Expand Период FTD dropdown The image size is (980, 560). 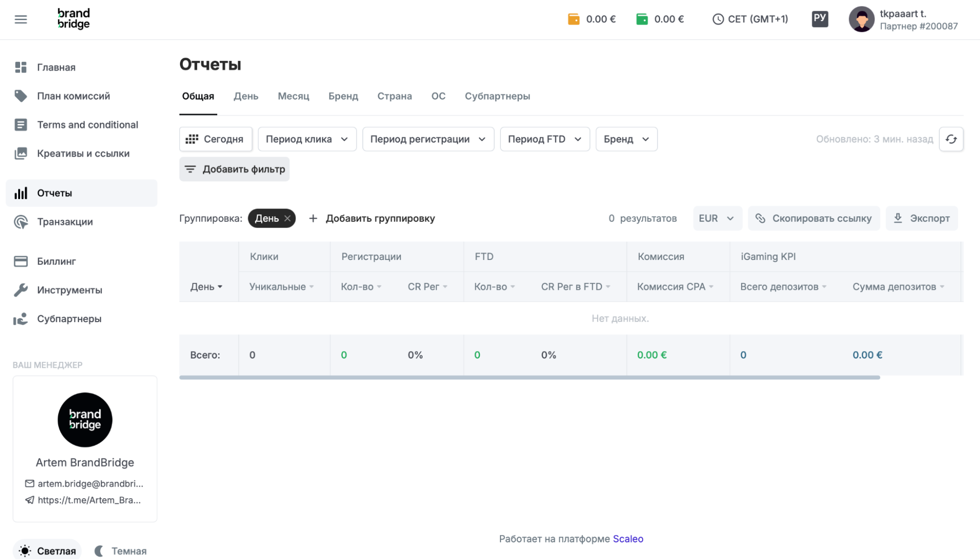point(545,139)
